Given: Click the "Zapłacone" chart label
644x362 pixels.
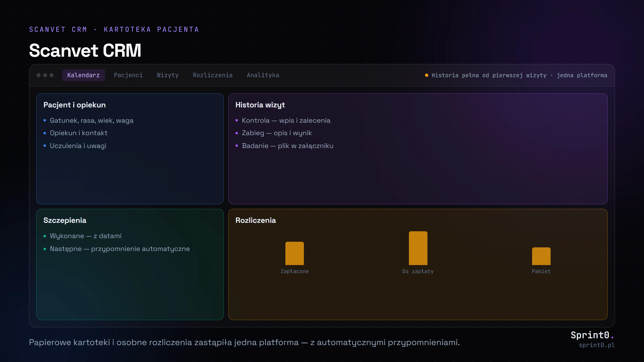Looking at the screenshot, I should 294,271.
